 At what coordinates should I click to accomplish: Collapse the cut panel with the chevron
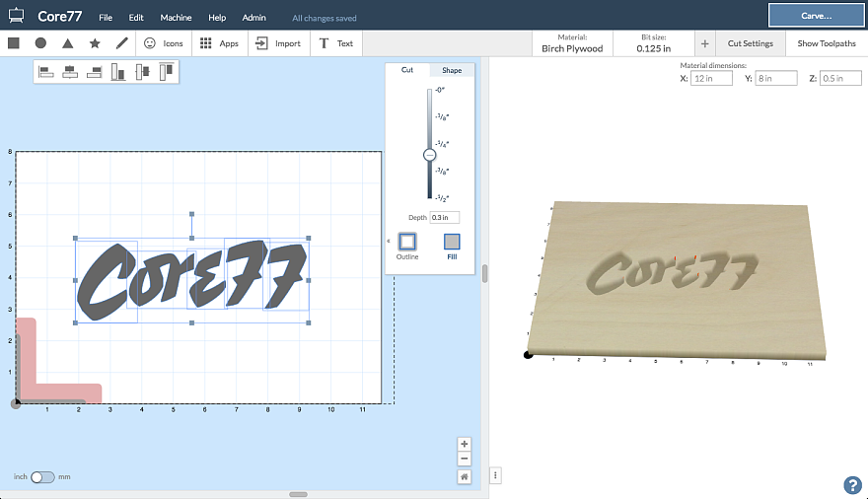(388, 240)
